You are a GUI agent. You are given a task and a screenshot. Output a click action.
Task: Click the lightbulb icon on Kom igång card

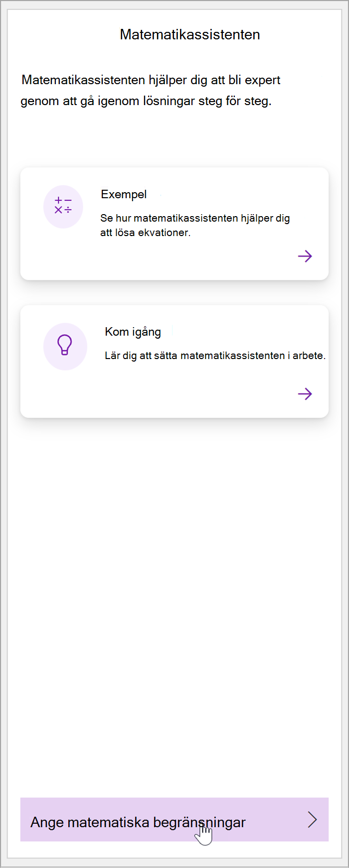[x=65, y=346]
